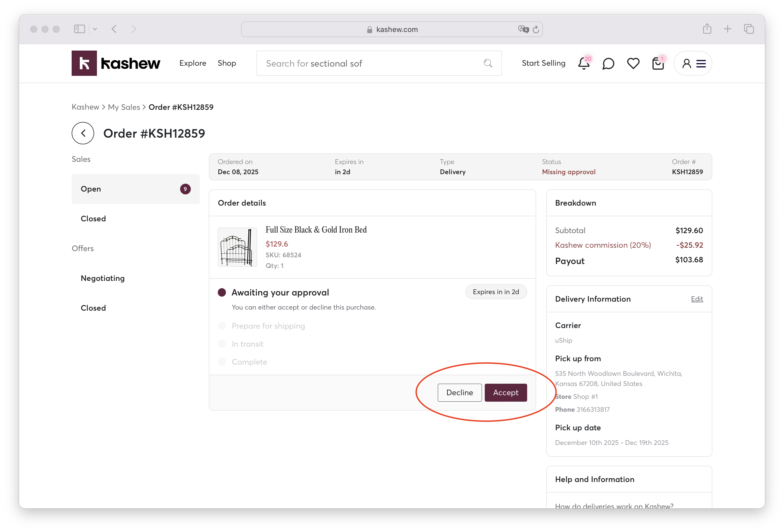Open the shopping bag cart icon
This screenshot has width=784, height=532.
click(x=658, y=63)
